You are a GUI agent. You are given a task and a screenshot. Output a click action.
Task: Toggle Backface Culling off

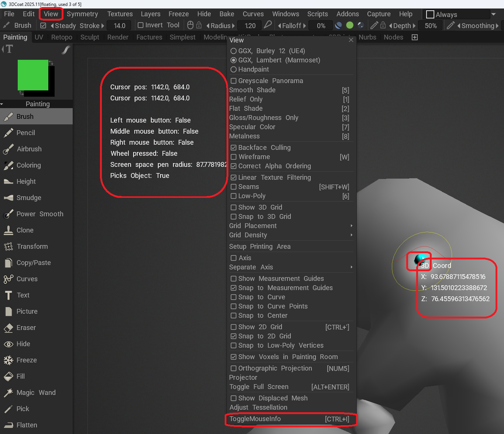pyautogui.click(x=234, y=148)
